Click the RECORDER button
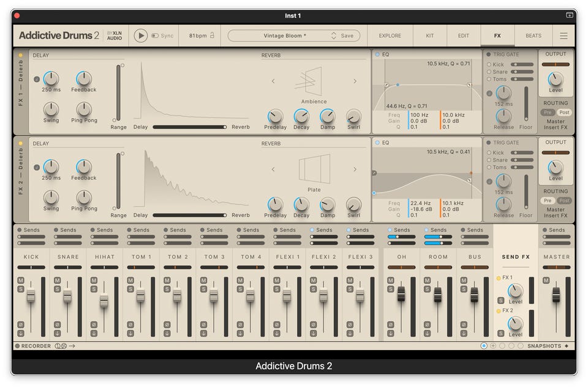This screenshot has height=388, width=588. click(x=32, y=346)
